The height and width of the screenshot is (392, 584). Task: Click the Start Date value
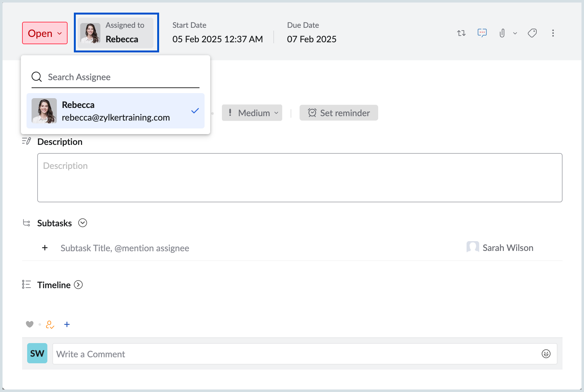coord(218,39)
